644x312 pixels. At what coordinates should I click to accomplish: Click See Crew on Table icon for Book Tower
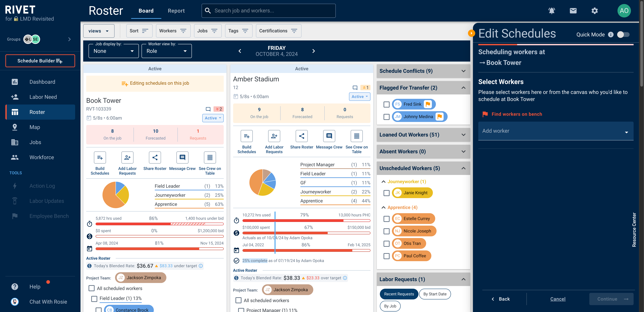(x=210, y=158)
